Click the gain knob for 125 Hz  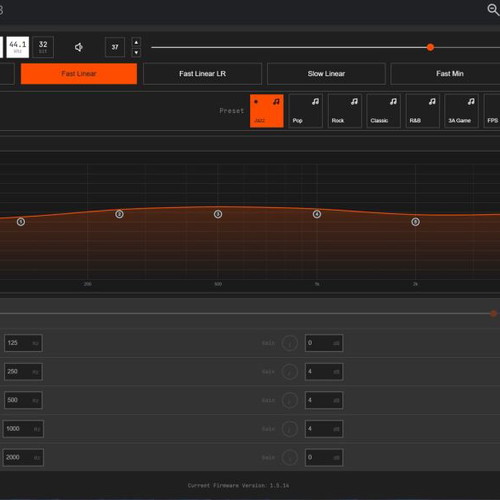tap(289, 343)
